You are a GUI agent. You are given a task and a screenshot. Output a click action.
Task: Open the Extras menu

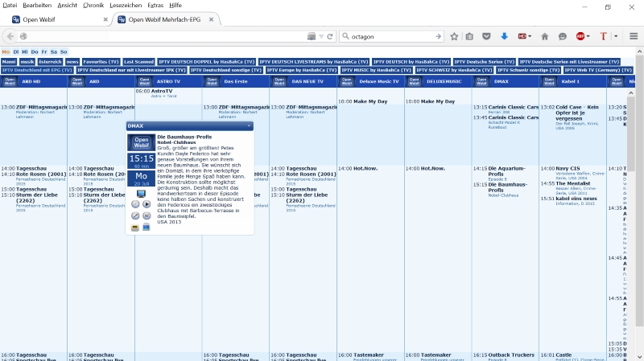click(x=155, y=6)
